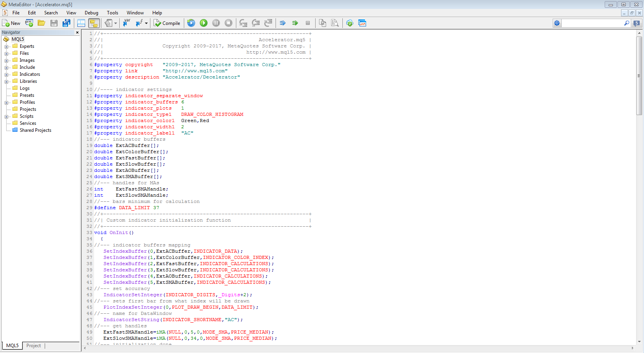Expand the Files folder node
This screenshot has width=644, height=353.
tap(6, 54)
